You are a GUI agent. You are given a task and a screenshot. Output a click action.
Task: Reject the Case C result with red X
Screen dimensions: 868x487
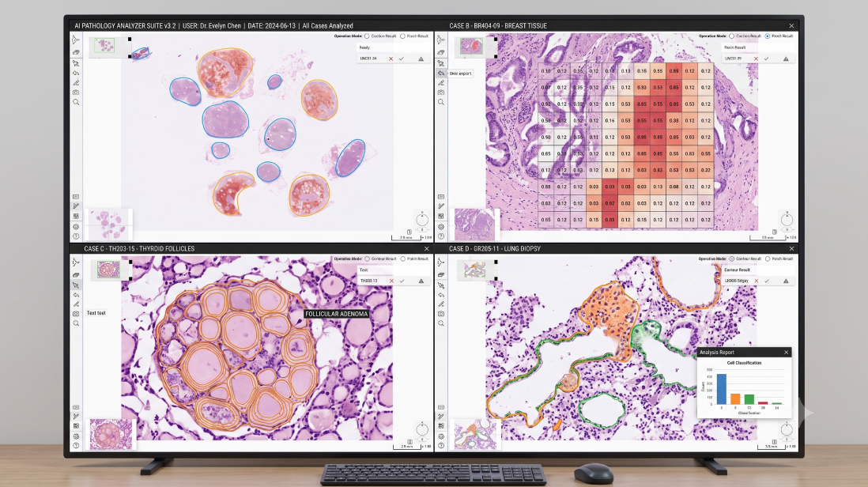click(x=391, y=281)
